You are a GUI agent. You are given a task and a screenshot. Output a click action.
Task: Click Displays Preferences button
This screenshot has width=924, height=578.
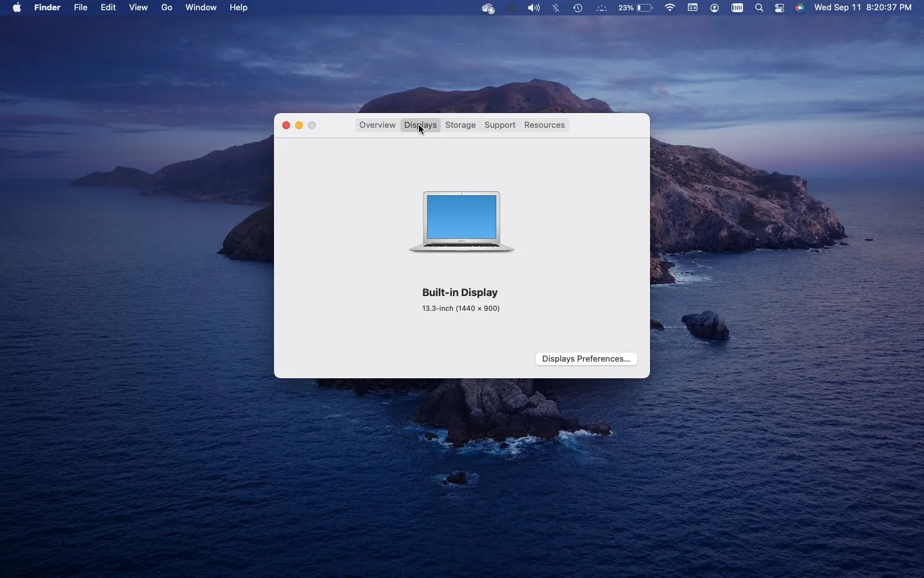[x=586, y=358]
